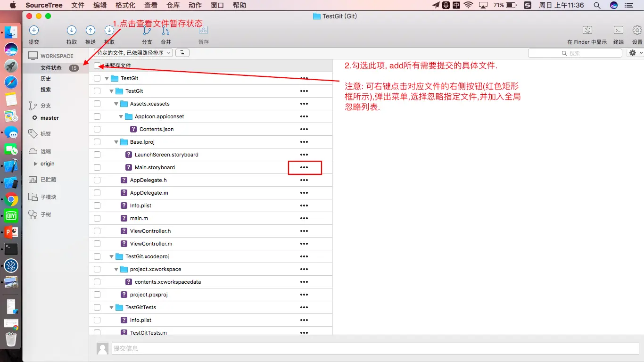
Task: Tick the TestGitTests.m checkbox
Action: point(97,333)
